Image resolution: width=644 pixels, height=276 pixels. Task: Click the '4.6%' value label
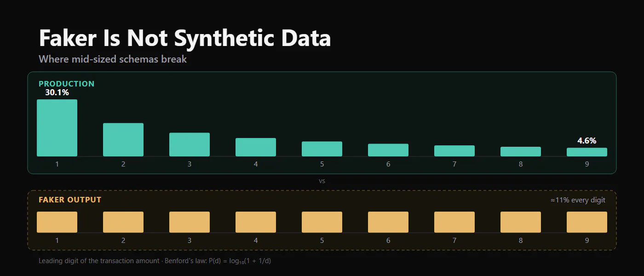point(587,141)
